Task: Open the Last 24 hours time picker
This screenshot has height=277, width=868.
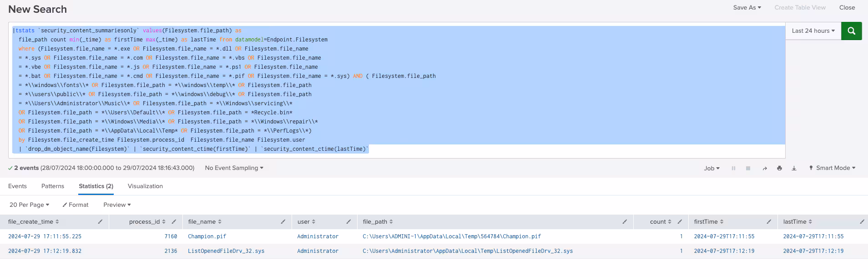Action: pyautogui.click(x=813, y=31)
